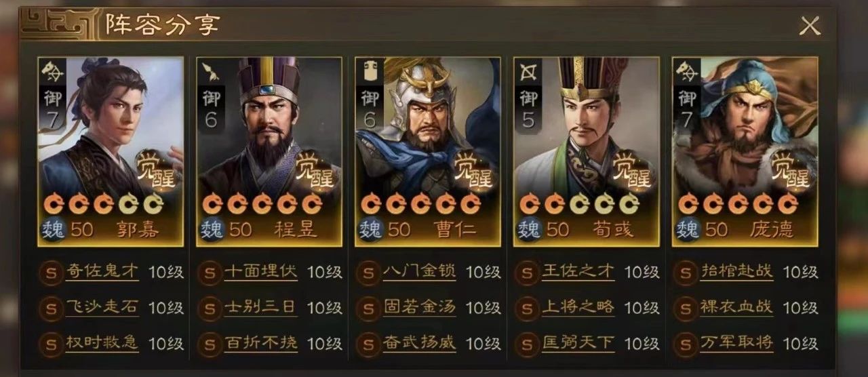Click the S icon beside 抬棺赴战
The width and height of the screenshot is (868, 377).
685,273
